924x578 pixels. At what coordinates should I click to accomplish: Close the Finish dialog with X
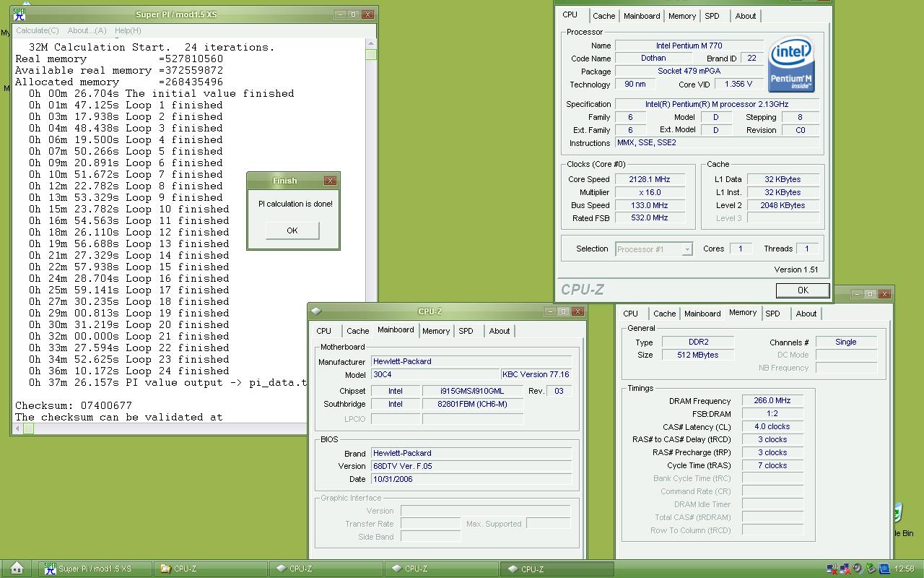(330, 181)
